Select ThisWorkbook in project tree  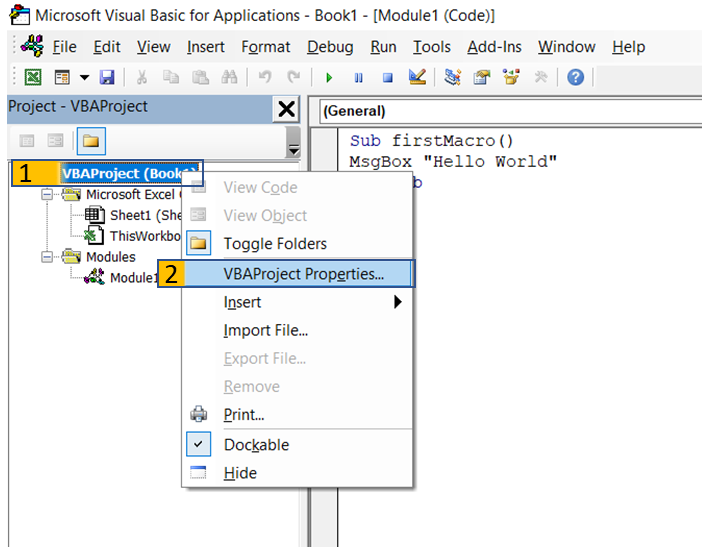[x=145, y=235]
